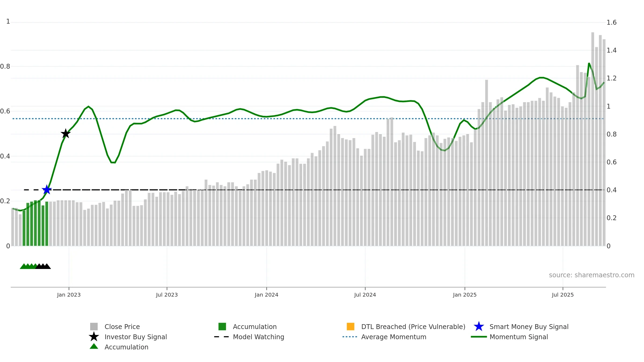Screen dimensions: 644x362
Task: Click the orange DTL Breached legend icon
Action: [x=350, y=327]
